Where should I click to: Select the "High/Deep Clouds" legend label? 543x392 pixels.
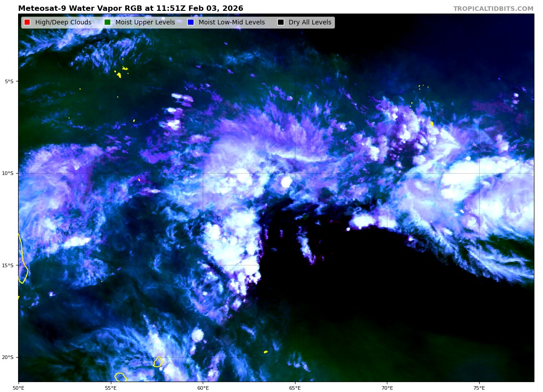63,23
